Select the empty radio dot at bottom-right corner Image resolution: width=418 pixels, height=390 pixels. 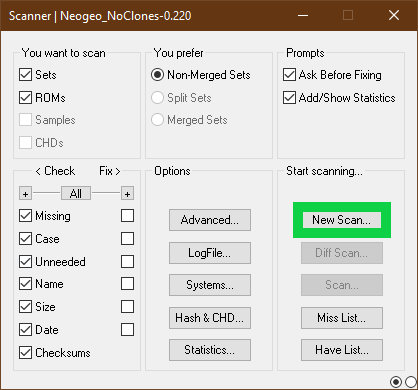(411, 382)
